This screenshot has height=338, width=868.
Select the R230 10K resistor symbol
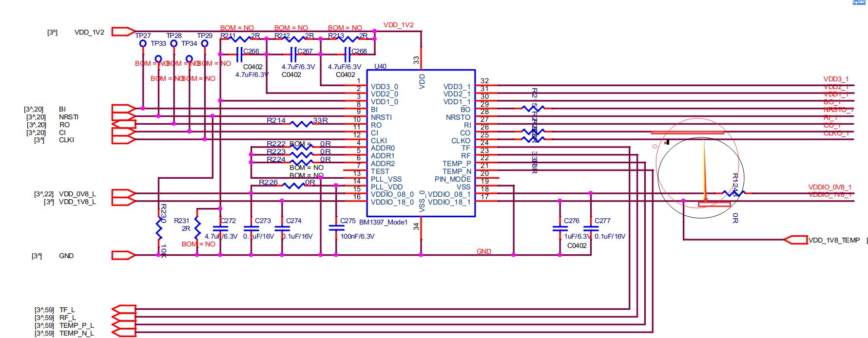[x=158, y=228]
